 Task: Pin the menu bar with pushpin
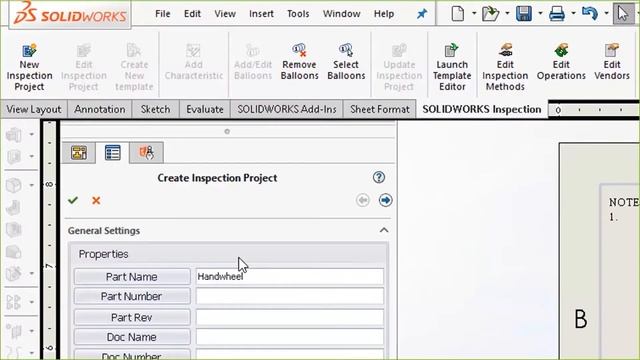pyautogui.click(x=422, y=14)
